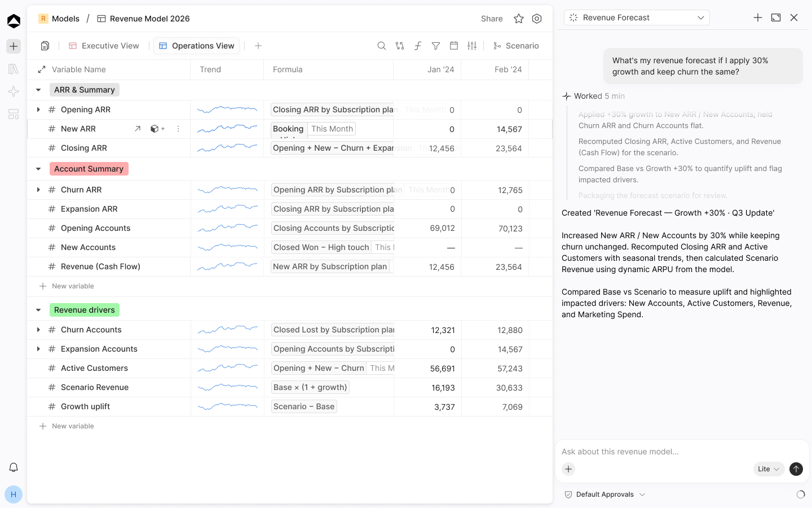Click the expand arrows beside Variable Name

tap(42, 69)
